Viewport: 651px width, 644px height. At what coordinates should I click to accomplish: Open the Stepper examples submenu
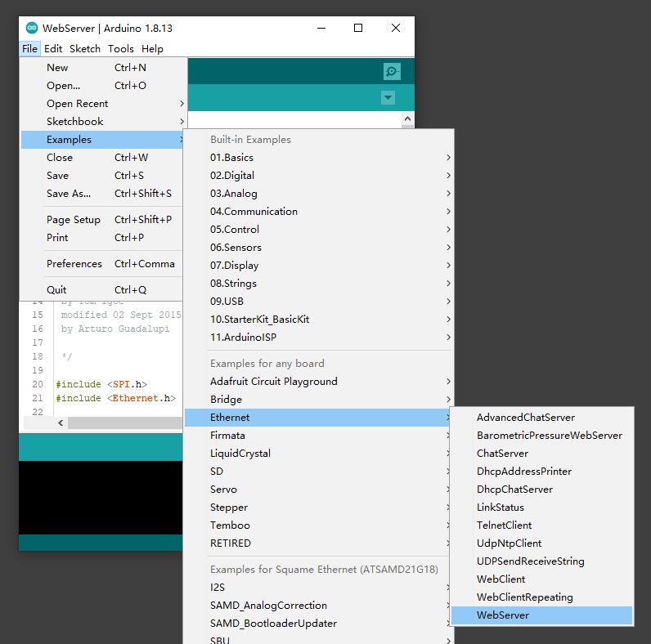pos(318,507)
